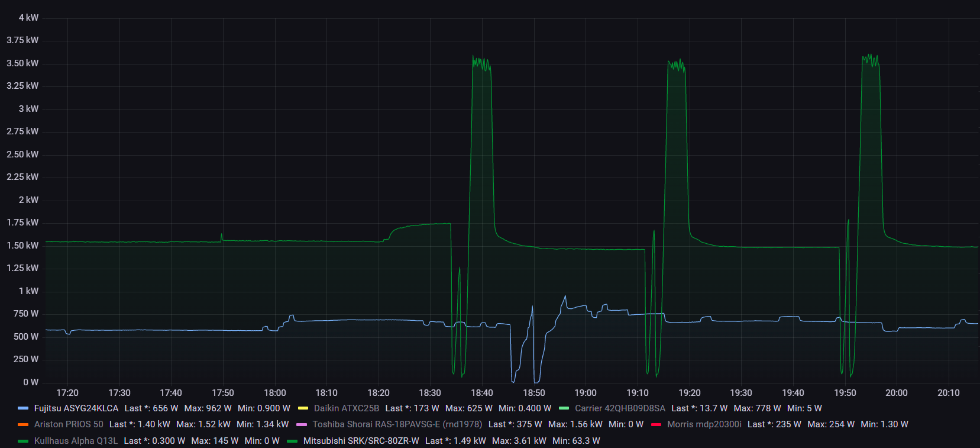Click Ariston 'Last *: 1.40 kW' value
Viewport: 980px width, 448px height.
pyautogui.click(x=140, y=424)
